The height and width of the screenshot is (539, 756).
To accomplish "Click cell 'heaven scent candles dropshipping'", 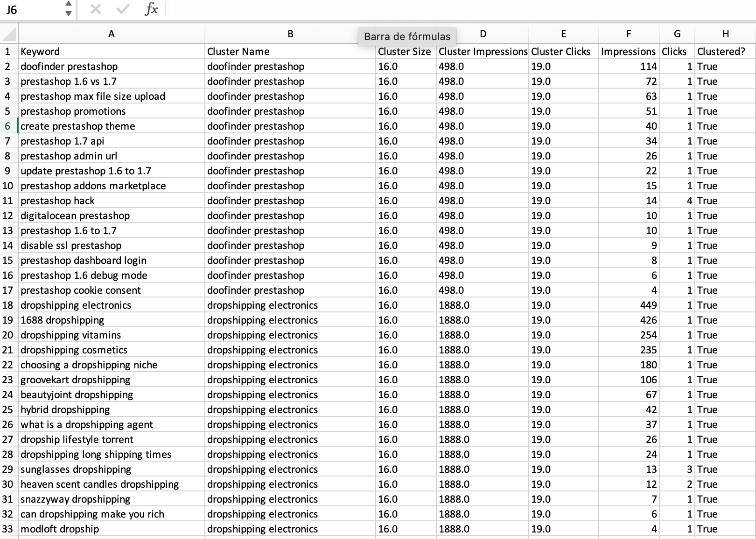I will [x=111, y=484].
